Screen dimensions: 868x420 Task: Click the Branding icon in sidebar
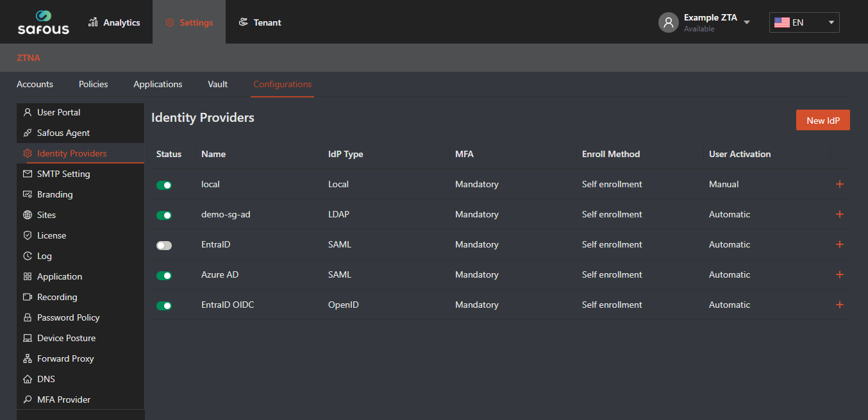coord(28,194)
